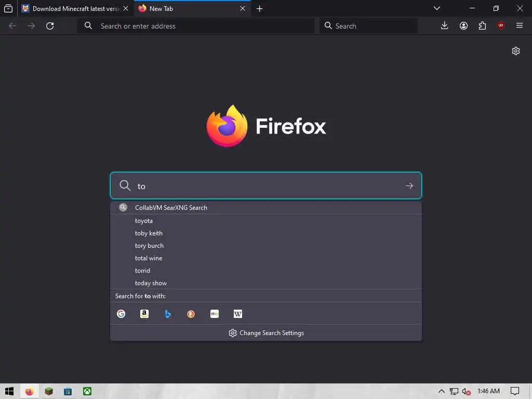Image resolution: width=532 pixels, height=399 pixels.
Task: Open the Extensions menu
Action: coord(482,26)
